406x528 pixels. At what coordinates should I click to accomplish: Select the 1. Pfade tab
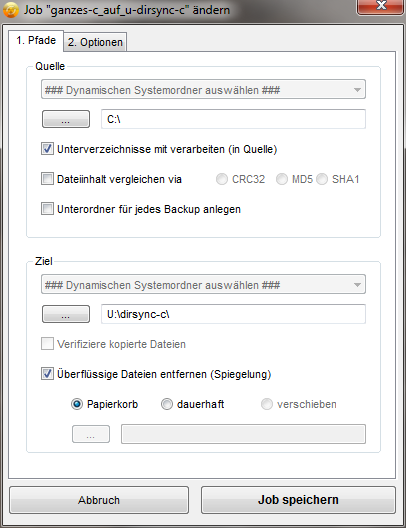click(x=36, y=40)
